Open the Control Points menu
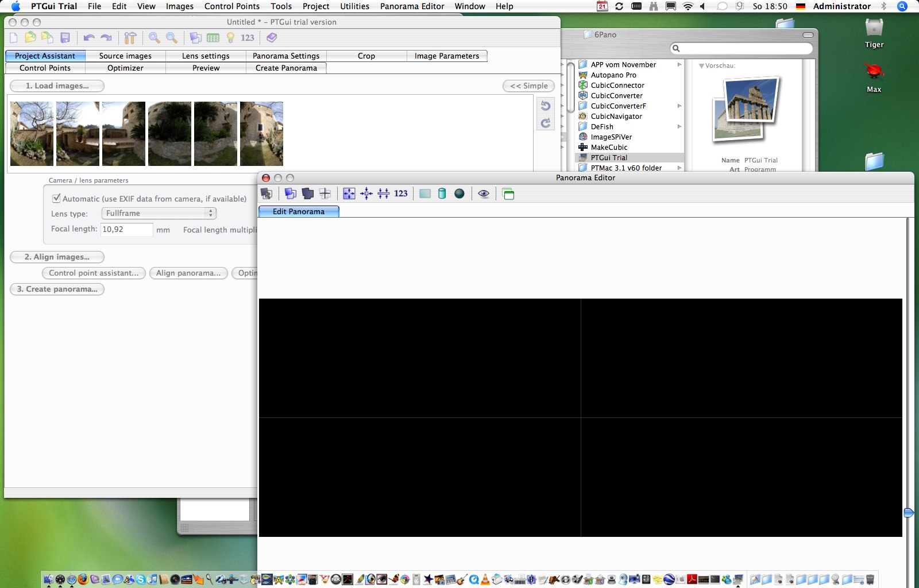This screenshot has width=919, height=588. click(x=231, y=6)
